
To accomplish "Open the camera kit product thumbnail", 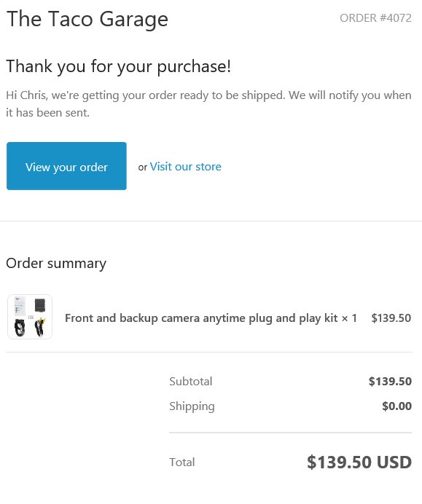I will (x=30, y=317).
